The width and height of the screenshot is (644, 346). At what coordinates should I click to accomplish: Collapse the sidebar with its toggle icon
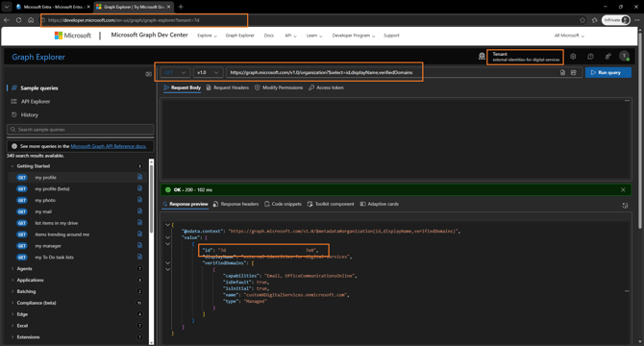(148, 74)
